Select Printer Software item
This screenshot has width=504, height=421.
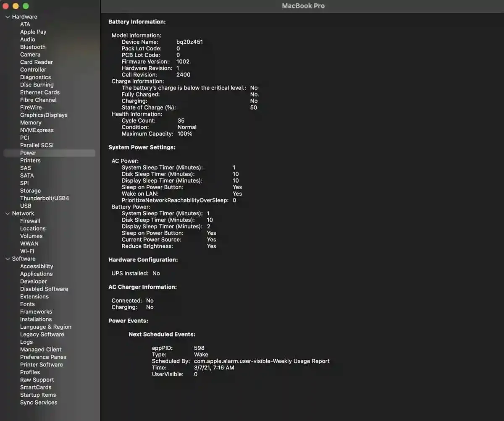pos(42,364)
